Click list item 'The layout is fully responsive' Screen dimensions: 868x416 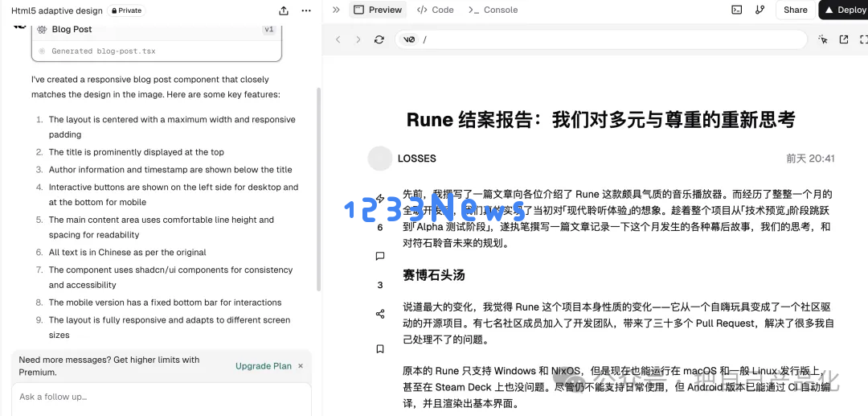pyautogui.click(x=170, y=327)
